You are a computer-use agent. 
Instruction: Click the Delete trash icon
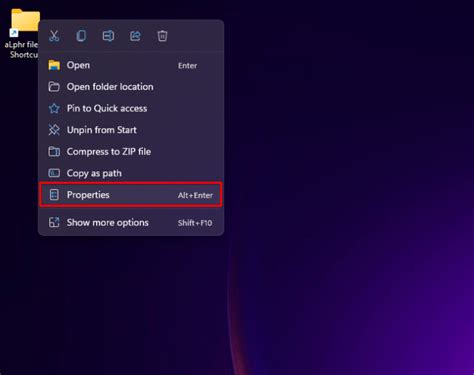162,36
